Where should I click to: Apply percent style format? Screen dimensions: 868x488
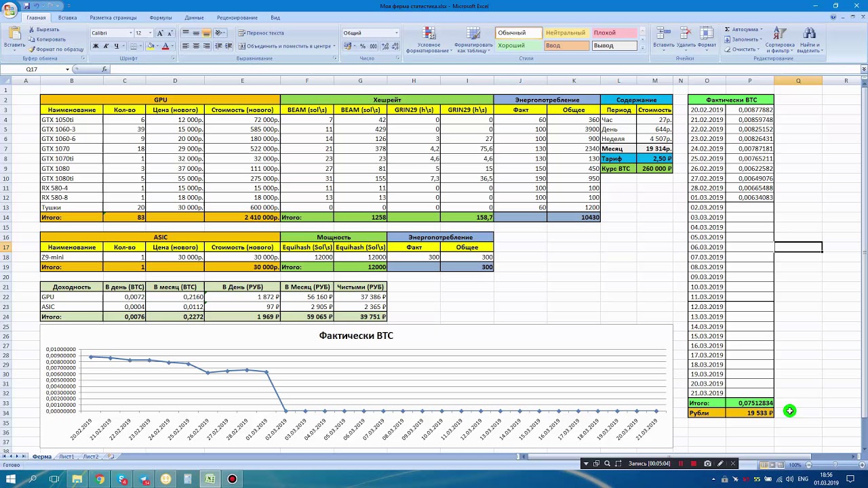pos(363,46)
